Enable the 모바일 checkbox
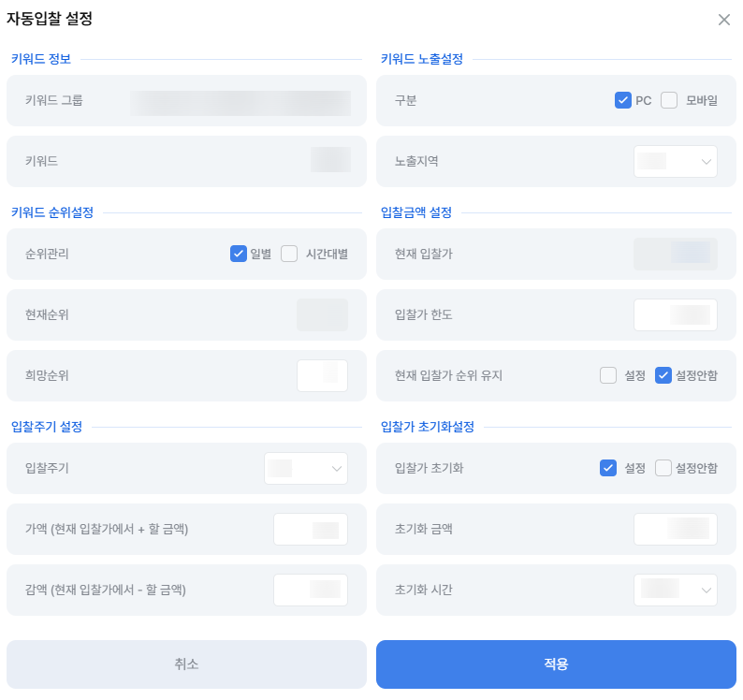This screenshot has height=700, width=743. (x=668, y=100)
